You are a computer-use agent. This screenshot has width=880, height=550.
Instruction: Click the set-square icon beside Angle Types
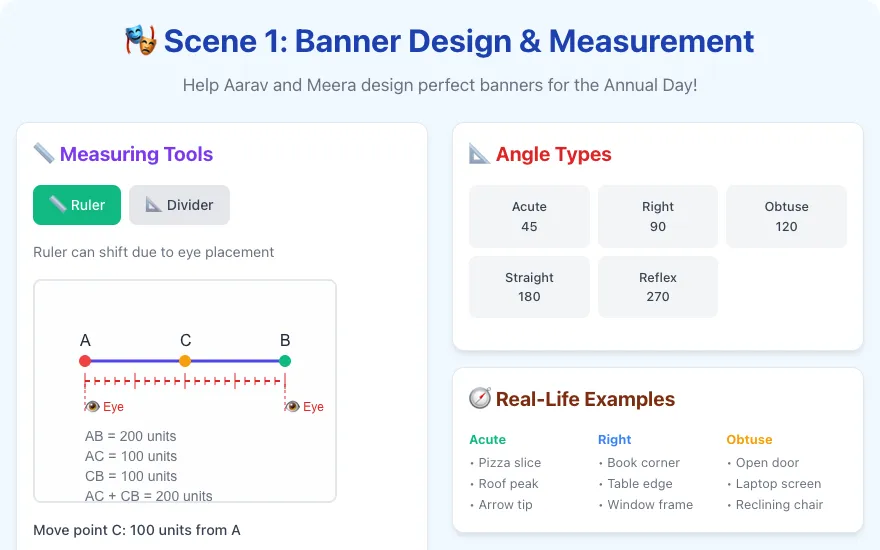coord(479,153)
